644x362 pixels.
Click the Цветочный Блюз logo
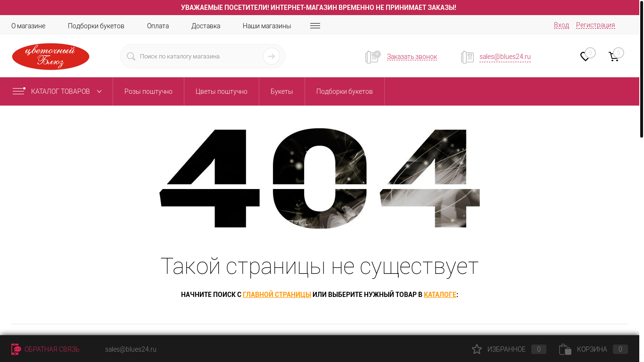[x=50, y=57]
